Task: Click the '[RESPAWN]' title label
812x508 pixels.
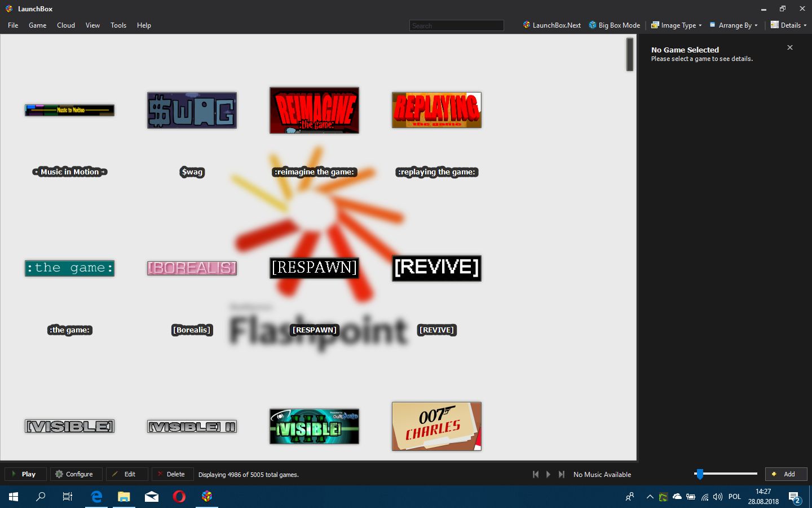Action: [x=314, y=330]
